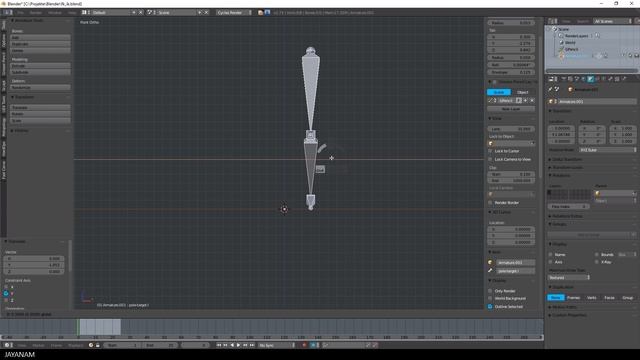Select the Scene icon in the outliner

click(x=555, y=29)
